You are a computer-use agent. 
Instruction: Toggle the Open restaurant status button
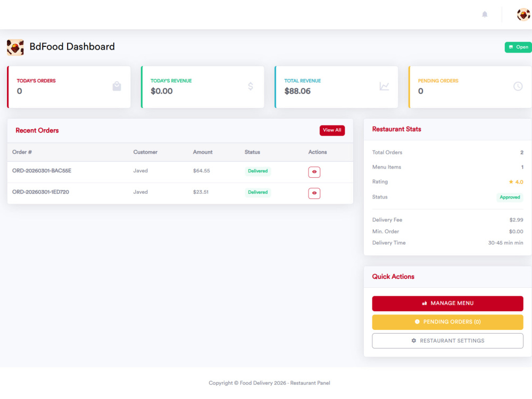[518, 47]
